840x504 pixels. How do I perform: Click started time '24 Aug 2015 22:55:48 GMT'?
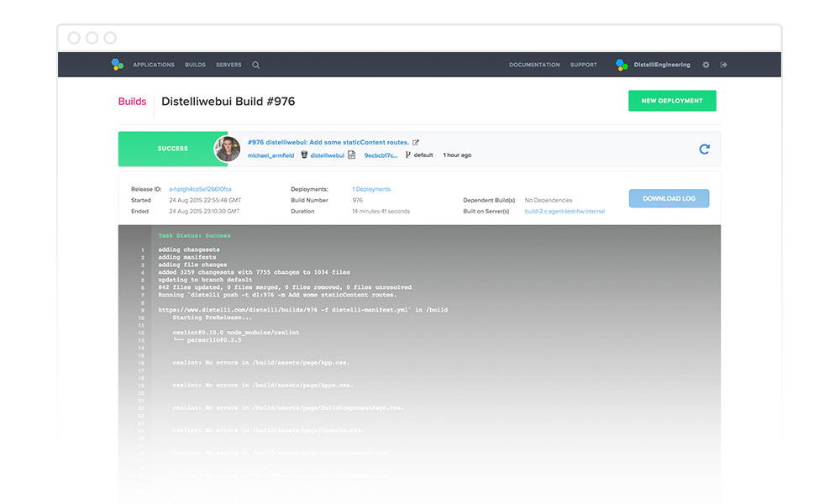tap(205, 200)
